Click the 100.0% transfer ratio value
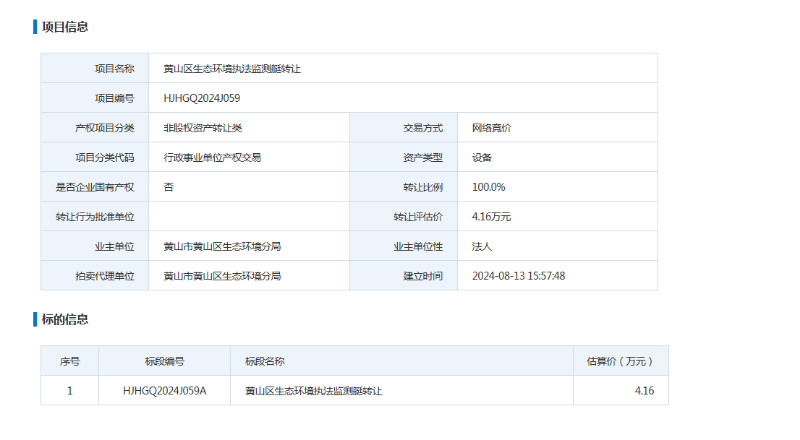Image resolution: width=800 pixels, height=440 pixels. pos(488,187)
